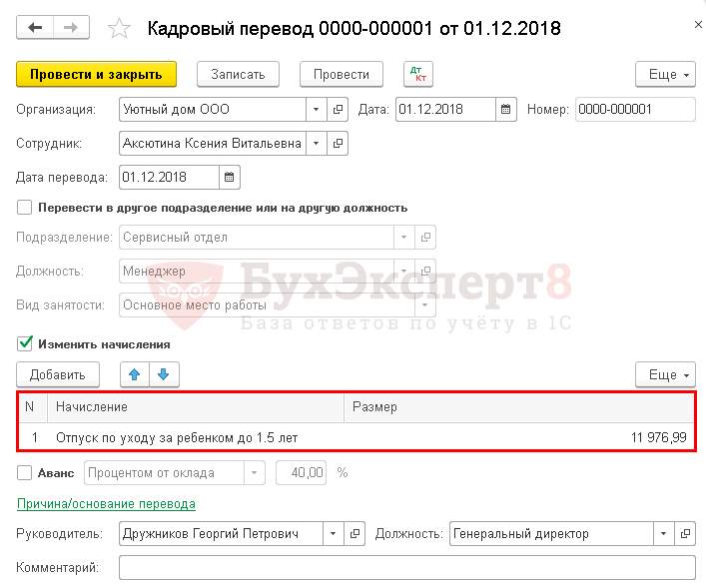The image size is (706, 588).
Task: Click Провести и закрыть
Action: coord(96,74)
